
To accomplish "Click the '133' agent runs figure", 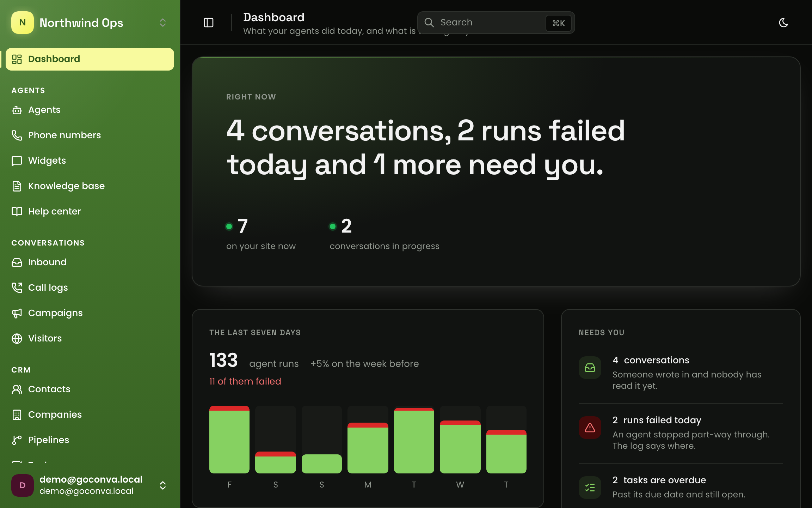I will pos(223,361).
